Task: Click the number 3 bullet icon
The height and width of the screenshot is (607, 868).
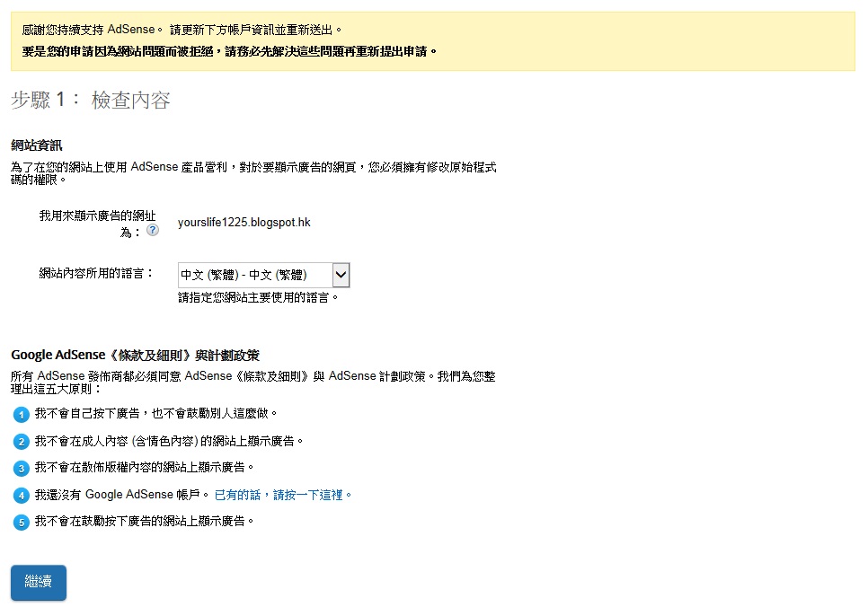Action: tap(21, 468)
